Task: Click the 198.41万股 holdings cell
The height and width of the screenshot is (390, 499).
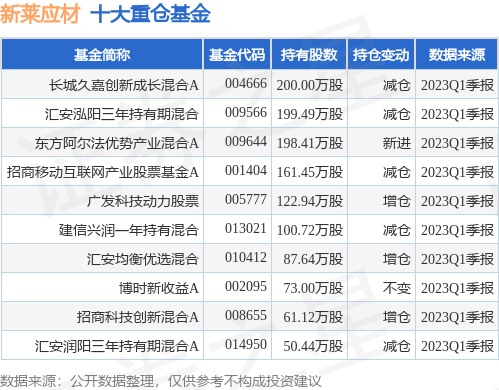Action: (310, 143)
